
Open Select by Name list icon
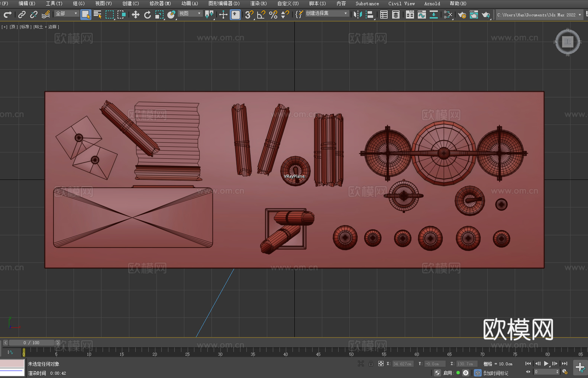point(98,14)
